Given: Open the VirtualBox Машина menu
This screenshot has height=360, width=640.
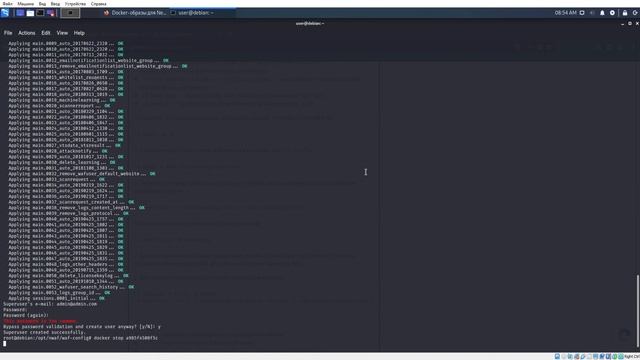Looking at the screenshot, I should coord(25,4).
